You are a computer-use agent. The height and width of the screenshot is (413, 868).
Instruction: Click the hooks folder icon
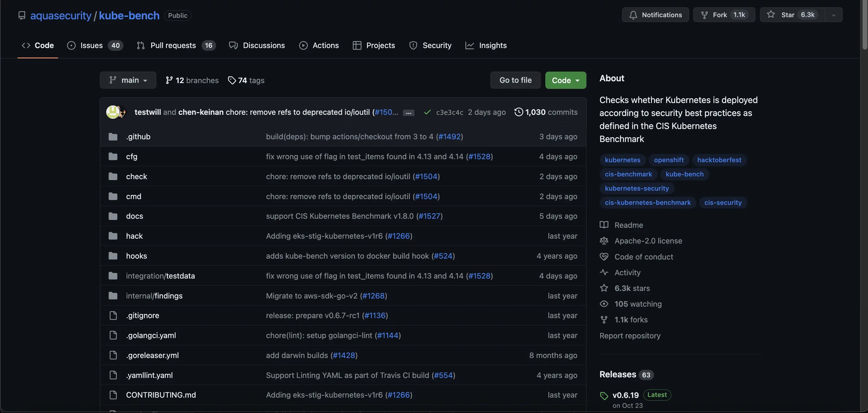point(113,256)
